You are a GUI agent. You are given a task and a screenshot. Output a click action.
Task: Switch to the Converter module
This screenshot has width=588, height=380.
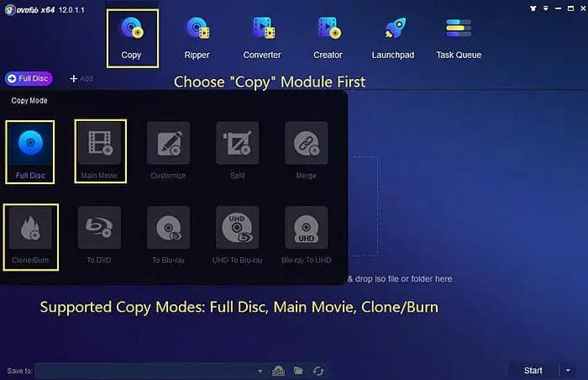coord(262,39)
